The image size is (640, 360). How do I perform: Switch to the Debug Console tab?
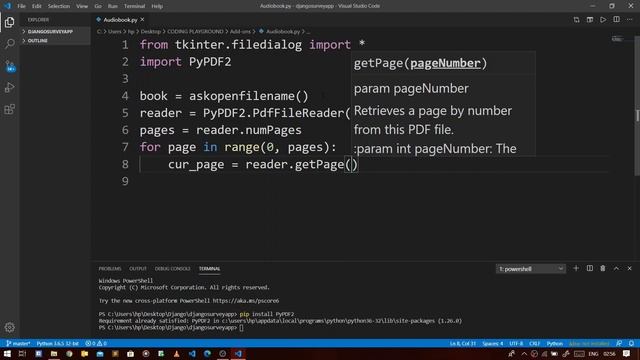[172, 269]
